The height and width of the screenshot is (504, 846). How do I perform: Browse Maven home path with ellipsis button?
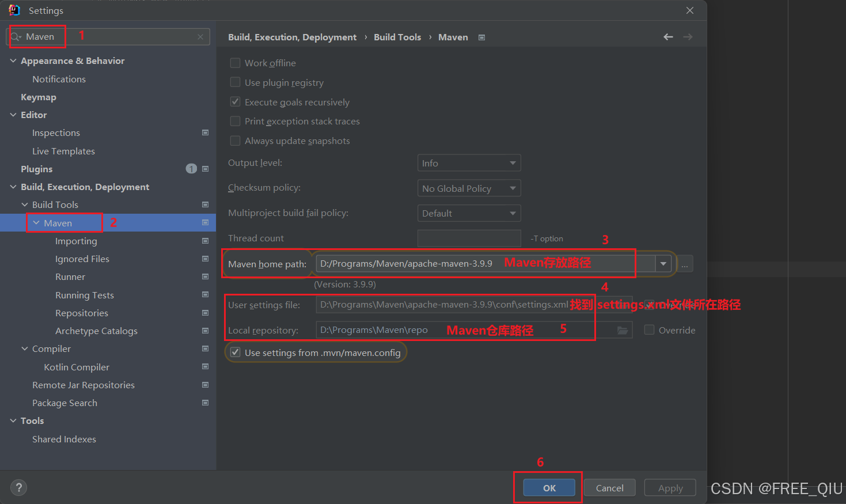point(685,264)
